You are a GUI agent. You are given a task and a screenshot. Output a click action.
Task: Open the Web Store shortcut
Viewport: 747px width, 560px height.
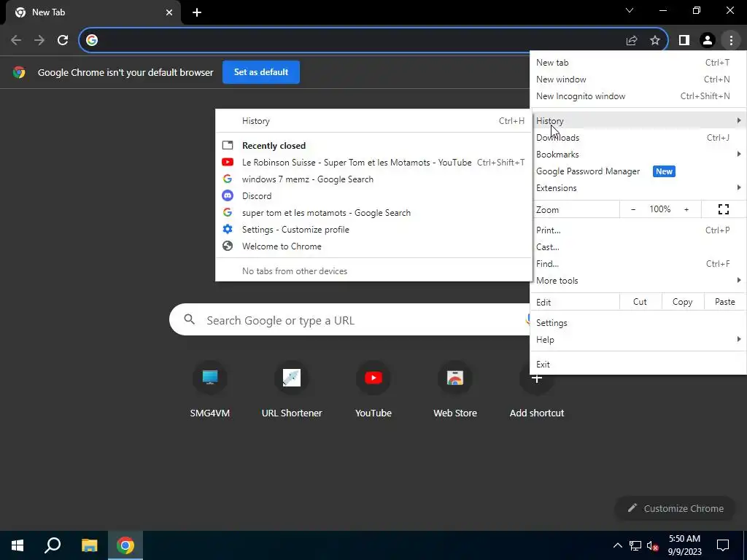click(455, 378)
